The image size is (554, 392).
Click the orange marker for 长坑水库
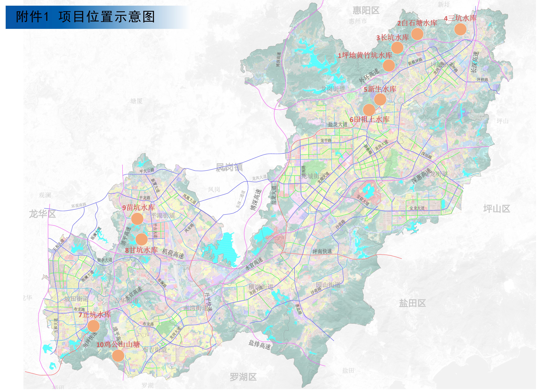[x=397, y=48]
